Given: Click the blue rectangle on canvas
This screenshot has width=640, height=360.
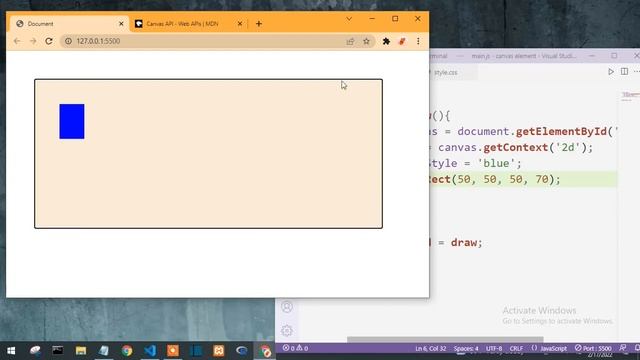Looking at the screenshot, I should pos(72,122).
